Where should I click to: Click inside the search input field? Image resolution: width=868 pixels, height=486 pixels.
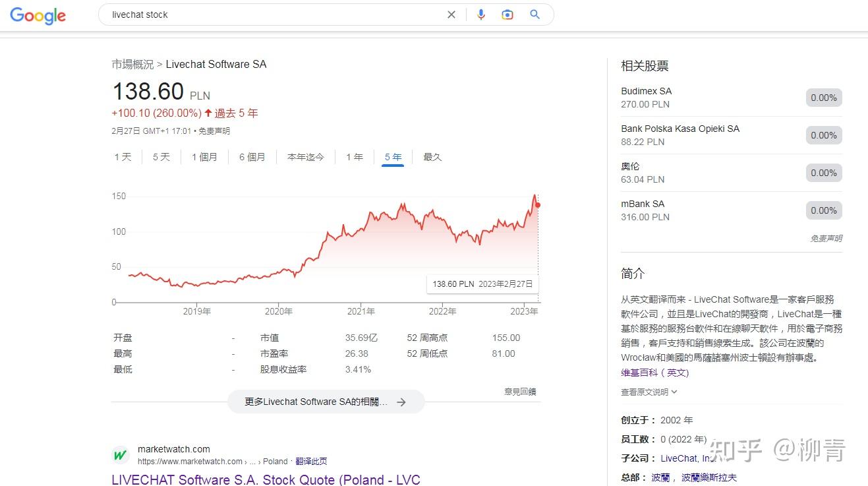click(264, 15)
